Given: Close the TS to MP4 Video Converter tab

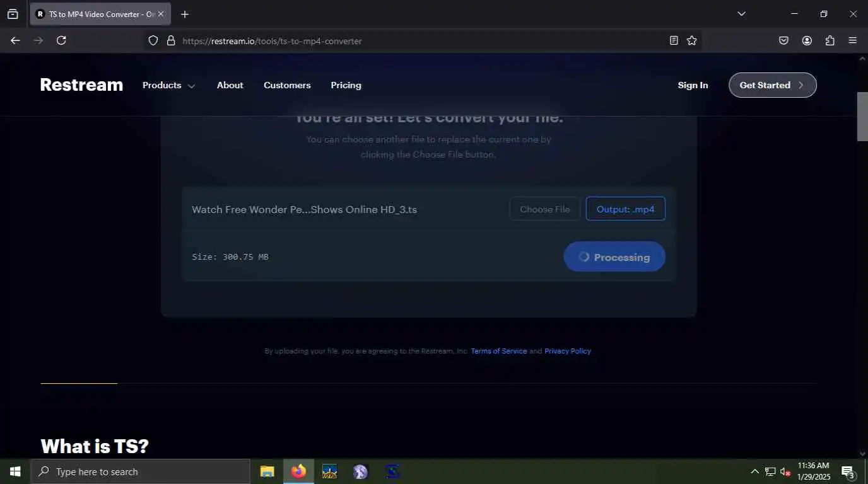Looking at the screenshot, I should (x=161, y=14).
